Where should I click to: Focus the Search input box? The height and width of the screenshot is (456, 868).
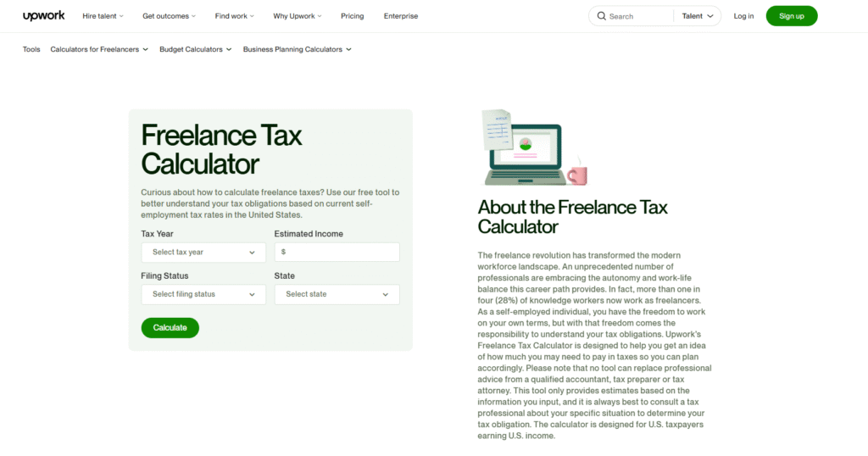(639, 16)
